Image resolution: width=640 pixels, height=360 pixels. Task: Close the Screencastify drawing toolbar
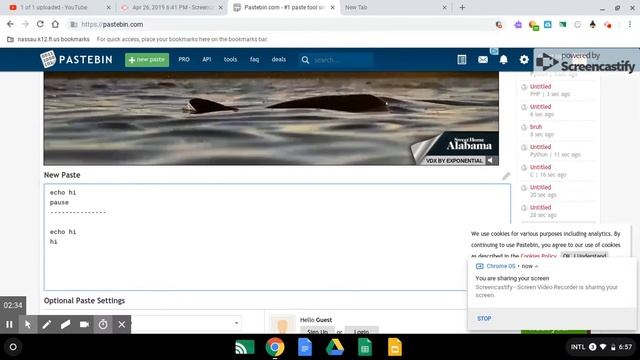[122, 324]
